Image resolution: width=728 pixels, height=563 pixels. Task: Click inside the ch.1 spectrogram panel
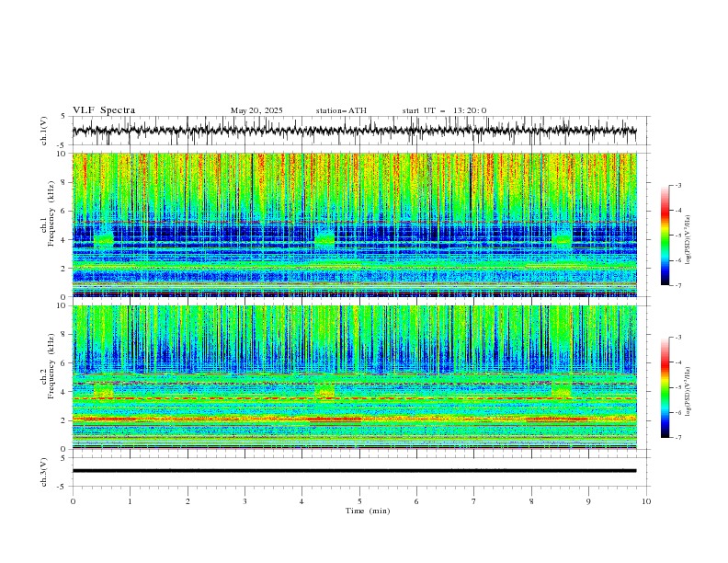click(354, 224)
